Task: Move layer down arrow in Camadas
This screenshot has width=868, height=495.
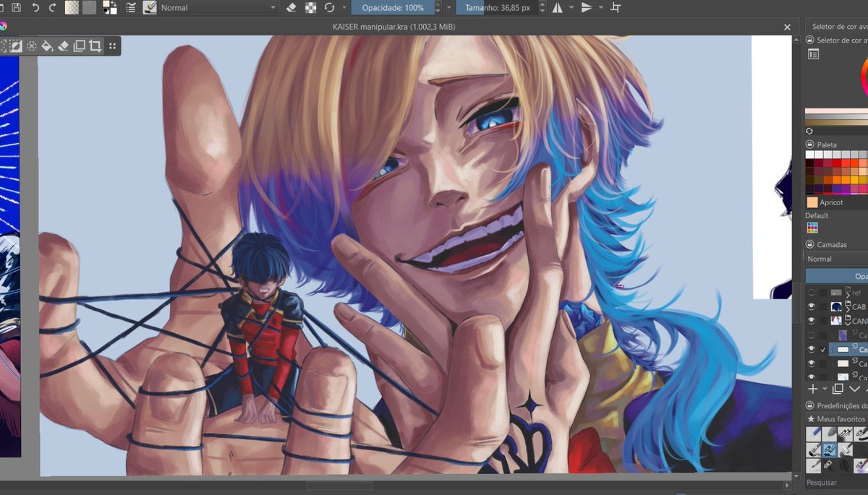Action: coord(855,389)
